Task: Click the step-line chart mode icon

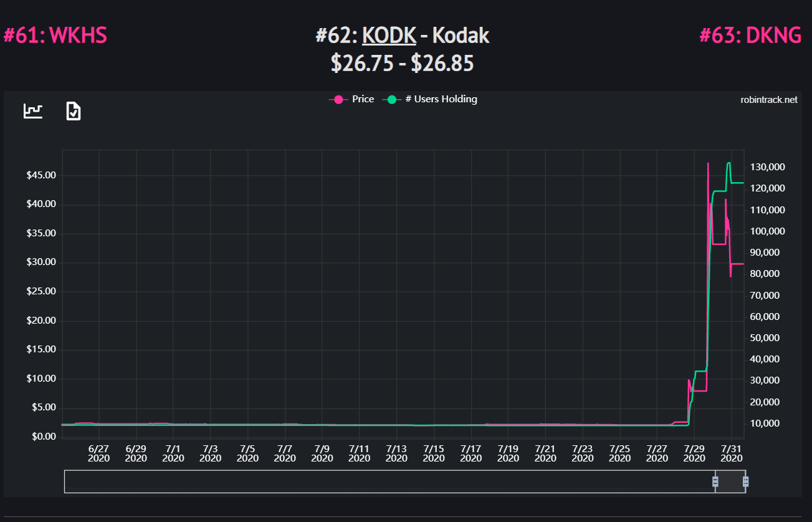Action: (x=33, y=111)
